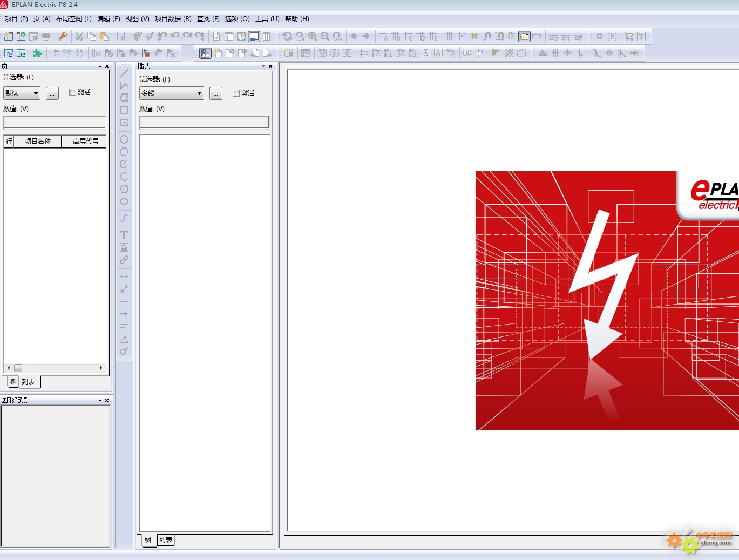This screenshot has height=560, width=739.
Task: Select the linear dimension tool
Action: (x=124, y=276)
